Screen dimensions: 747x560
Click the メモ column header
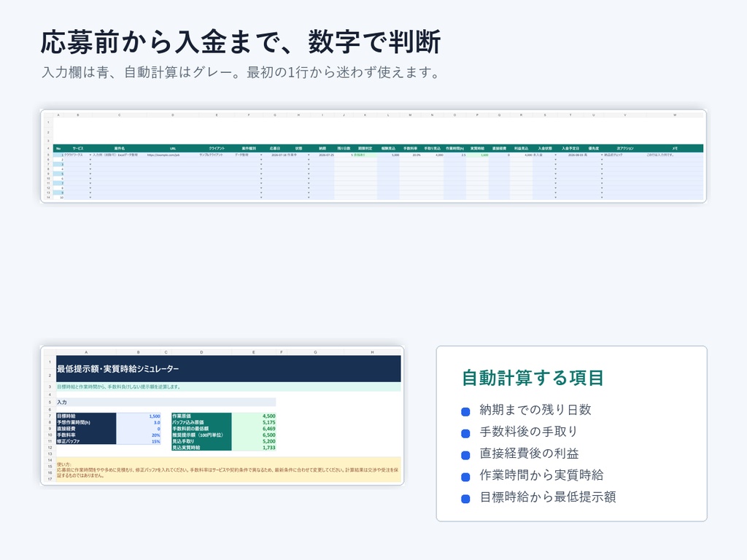(x=675, y=149)
